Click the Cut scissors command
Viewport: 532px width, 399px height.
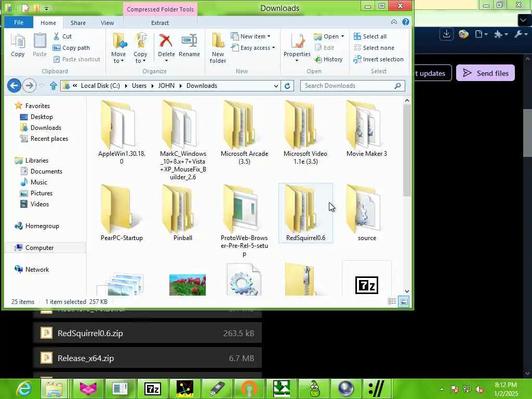[x=62, y=36]
